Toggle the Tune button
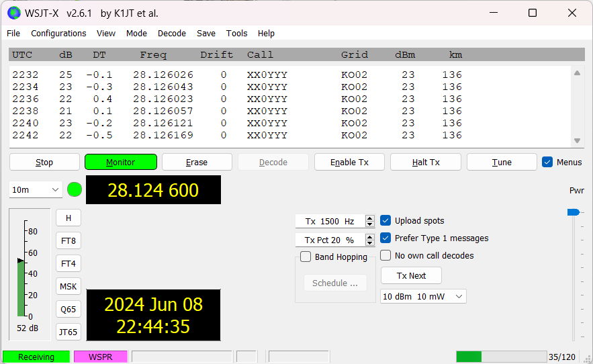The height and width of the screenshot is (364, 593). coord(502,162)
